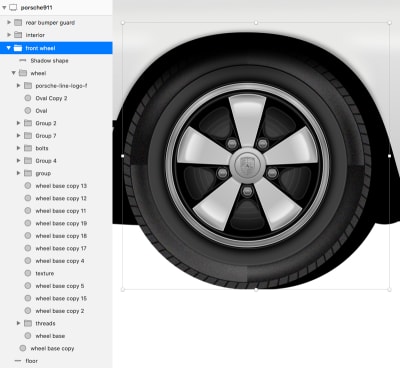Click the folder icon of threads group
The image size is (400, 368).
coord(28,323)
